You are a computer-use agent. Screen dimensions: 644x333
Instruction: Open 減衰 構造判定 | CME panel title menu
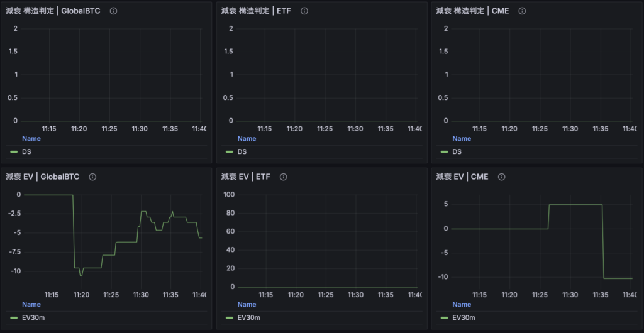pyautogui.click(x=472, y=11)
